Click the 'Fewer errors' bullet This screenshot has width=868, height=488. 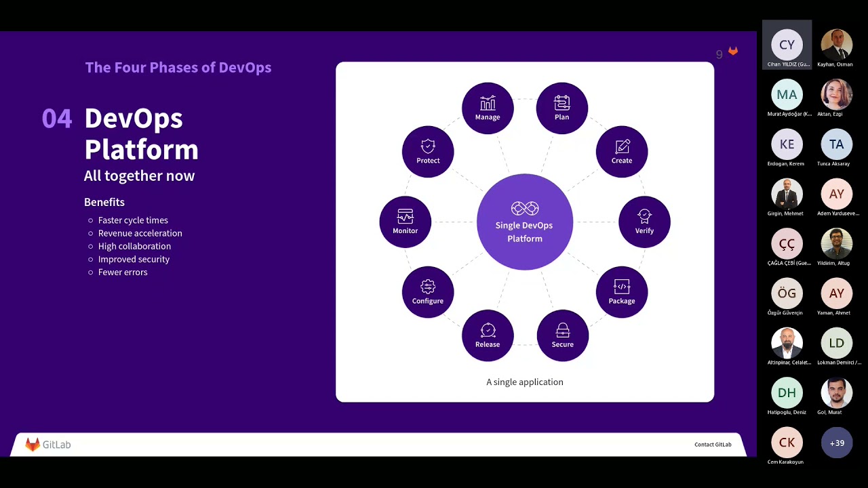pyautogui.click(x=123, y=272)
